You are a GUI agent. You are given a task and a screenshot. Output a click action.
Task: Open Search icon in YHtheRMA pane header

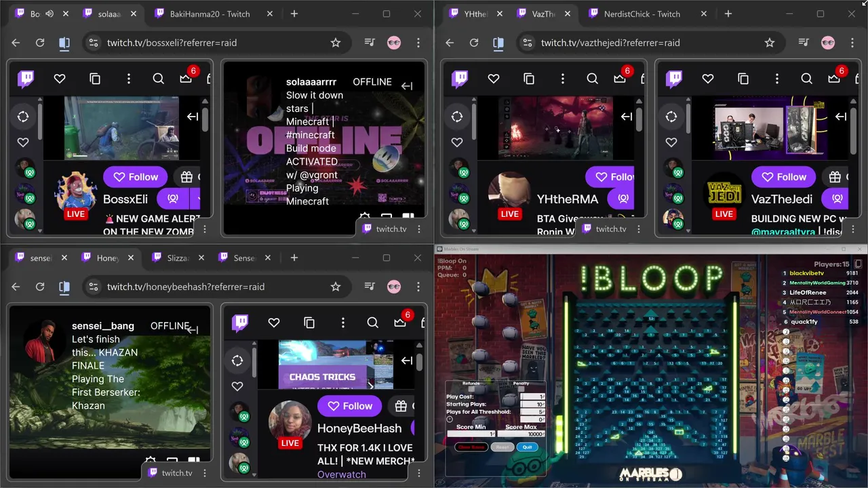(x=592, y=79)
